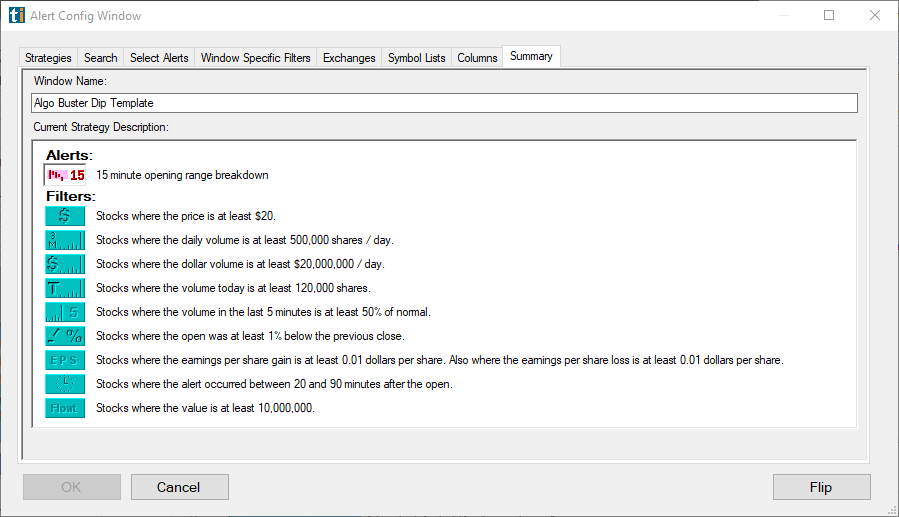Click the gap percent filter icon

click(x=65, y=336)
